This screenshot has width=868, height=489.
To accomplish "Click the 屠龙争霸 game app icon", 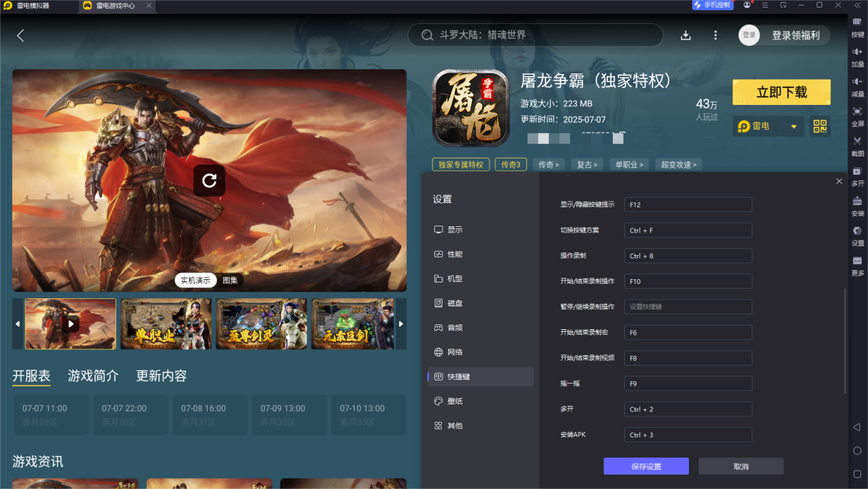I will (471, 108).
